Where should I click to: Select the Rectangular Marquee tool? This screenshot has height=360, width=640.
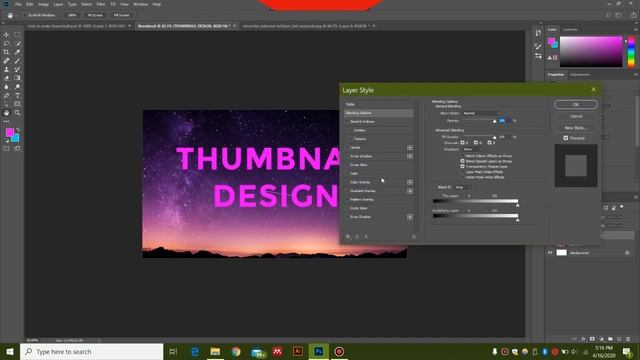click(17, 35)
